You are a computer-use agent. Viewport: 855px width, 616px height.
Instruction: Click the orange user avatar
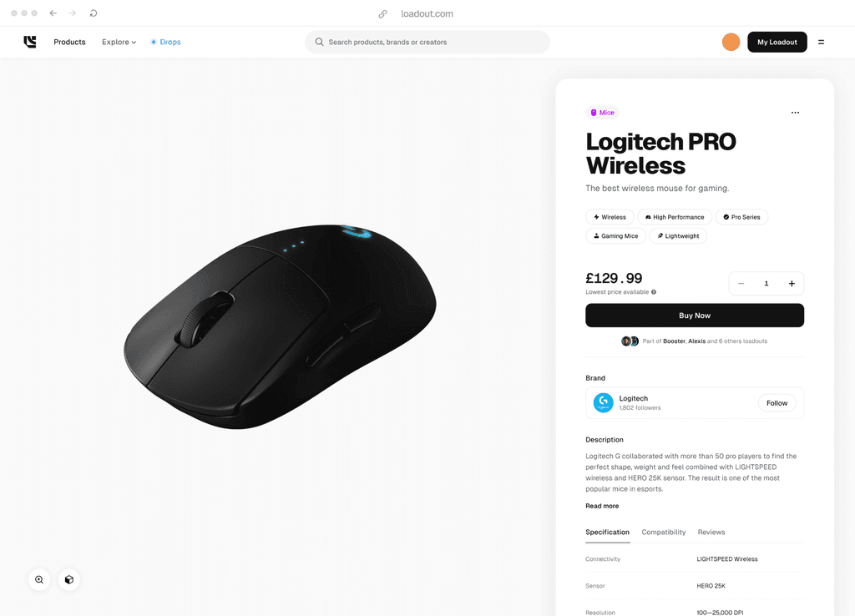[x=731, y=42]
